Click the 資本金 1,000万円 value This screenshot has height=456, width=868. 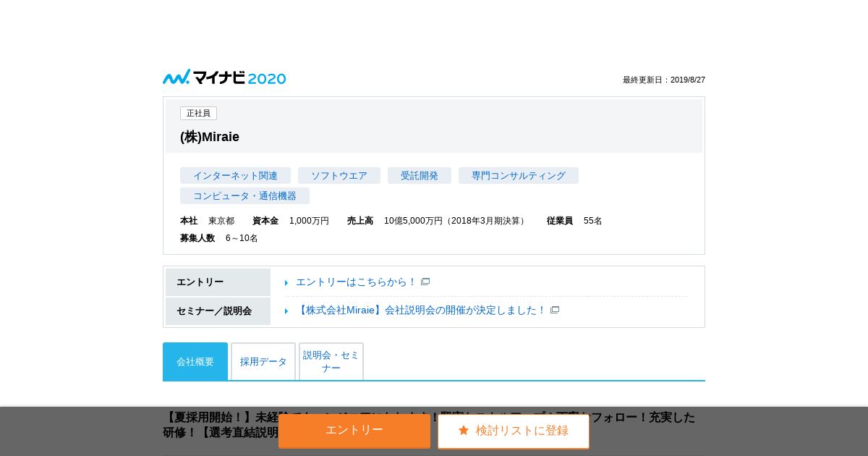tap(309, 221)
